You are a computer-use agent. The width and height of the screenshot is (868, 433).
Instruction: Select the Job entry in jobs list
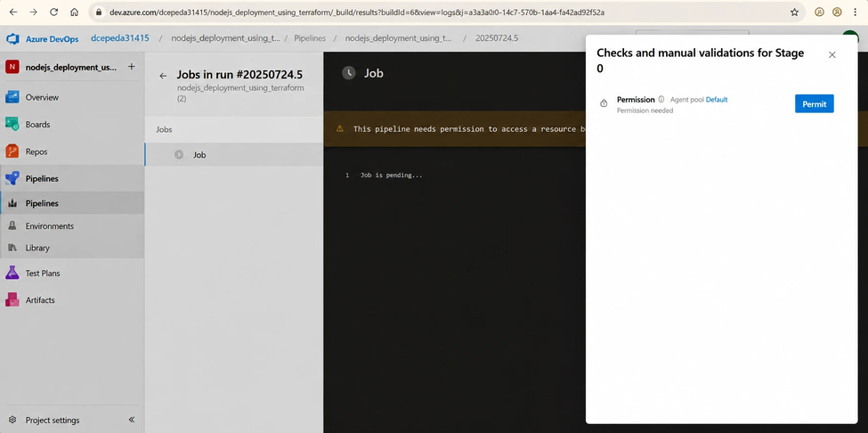click(x=233, y=154)
